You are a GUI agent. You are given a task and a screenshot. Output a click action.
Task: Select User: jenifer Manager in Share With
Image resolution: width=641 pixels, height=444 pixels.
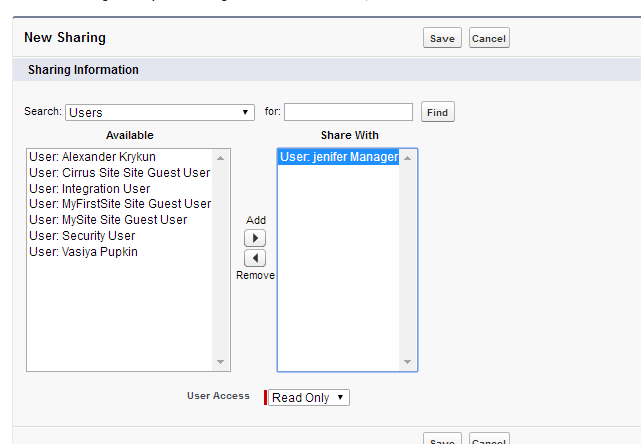click(338, 157)
